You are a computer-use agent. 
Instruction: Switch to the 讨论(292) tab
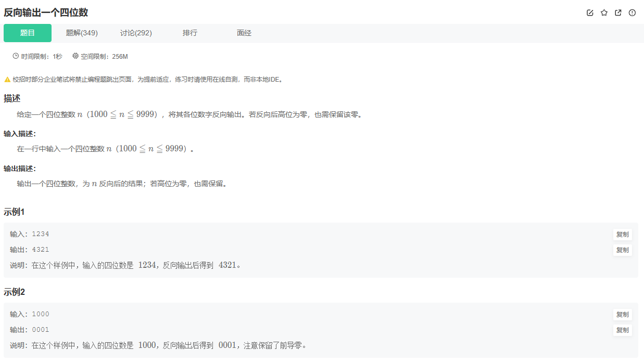pos(136,33)
